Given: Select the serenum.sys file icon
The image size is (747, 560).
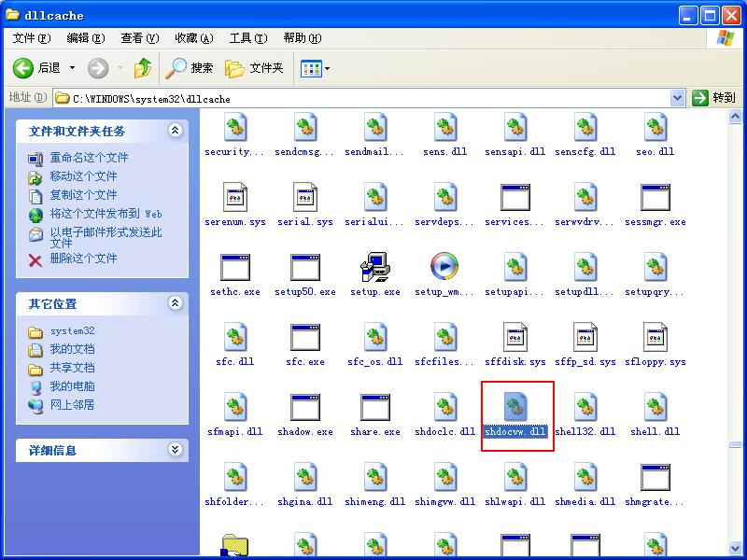Looking at the screenshot, I should (235, 197).
